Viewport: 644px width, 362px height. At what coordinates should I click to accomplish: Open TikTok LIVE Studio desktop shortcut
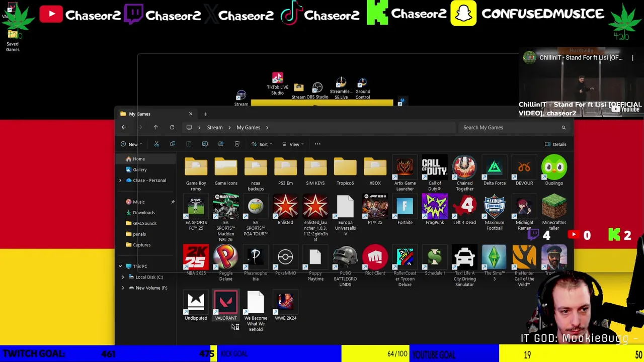pos(277,83)
